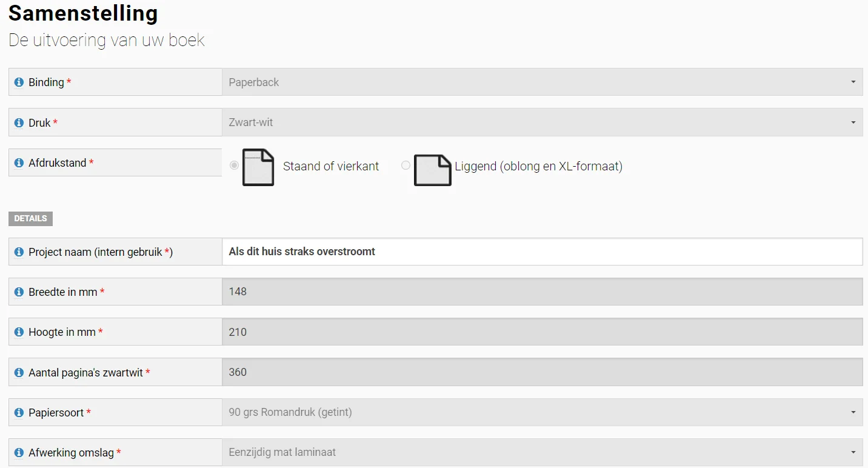Click the Breedte in mm field
The width and height of the screenshot is (868, 468).
pos(542,292)
